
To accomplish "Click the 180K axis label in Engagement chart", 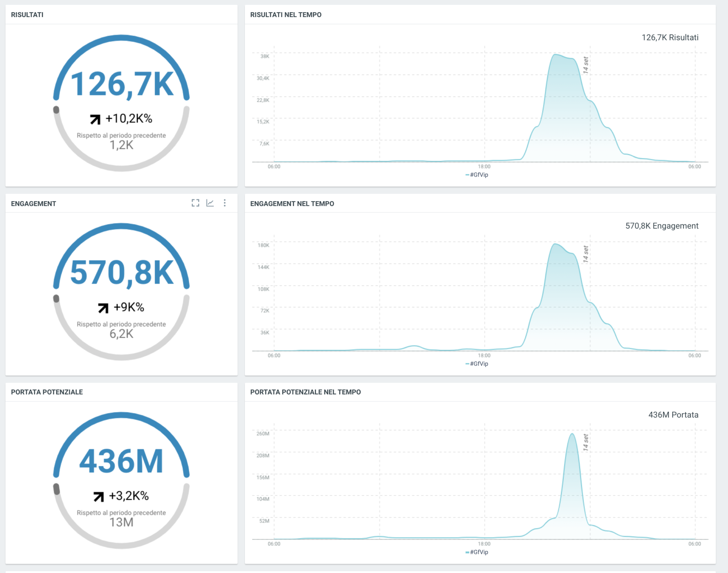I will click(x=264, y=245).
